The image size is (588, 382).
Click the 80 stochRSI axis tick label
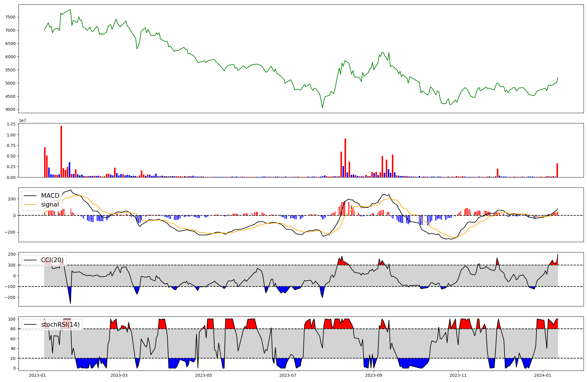click(x=13, y=329)
